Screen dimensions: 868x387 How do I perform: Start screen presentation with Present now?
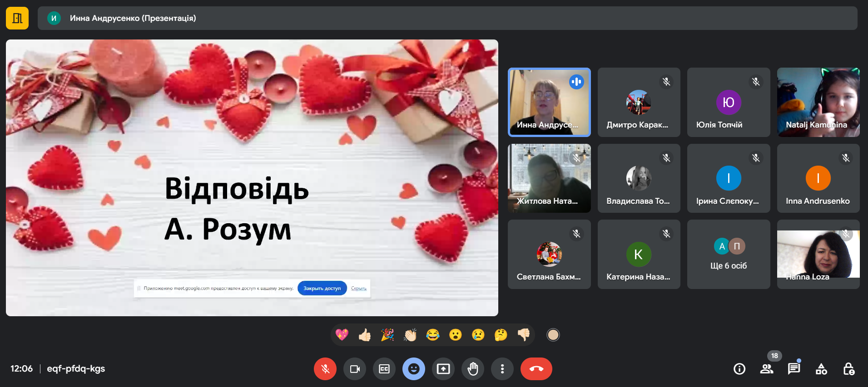tap(443, 369)
